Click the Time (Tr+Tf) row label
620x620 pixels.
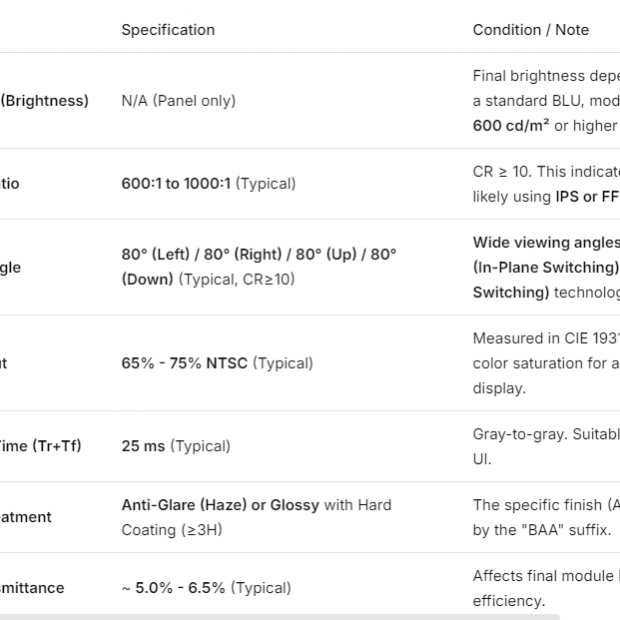[x=41, y=446]
